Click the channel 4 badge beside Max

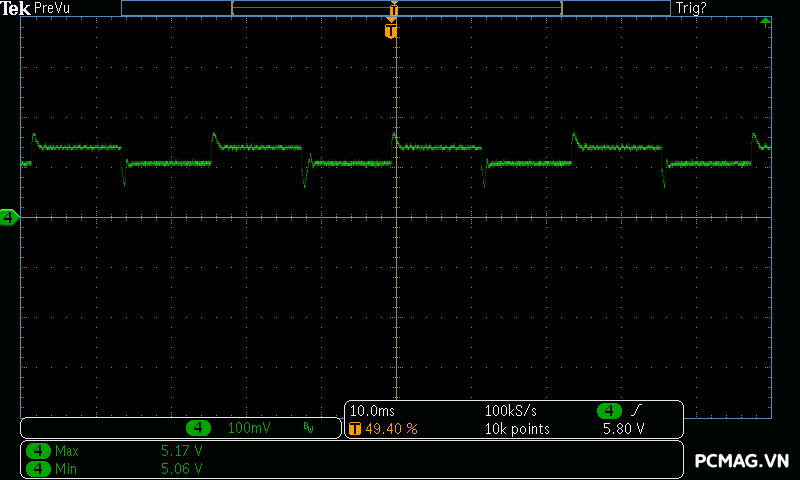tap(39, 451)
